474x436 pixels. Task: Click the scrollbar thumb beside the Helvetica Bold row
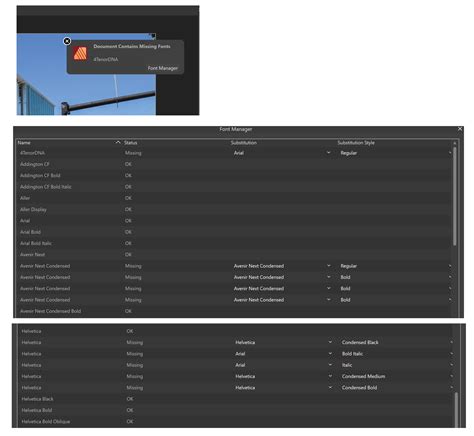click(x=456, y=409)
